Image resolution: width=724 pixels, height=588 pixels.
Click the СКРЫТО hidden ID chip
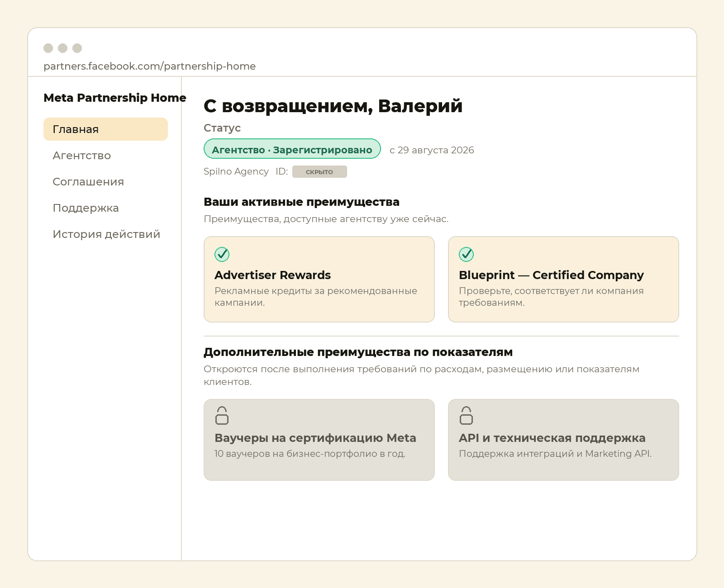click(x=319, y=172)
